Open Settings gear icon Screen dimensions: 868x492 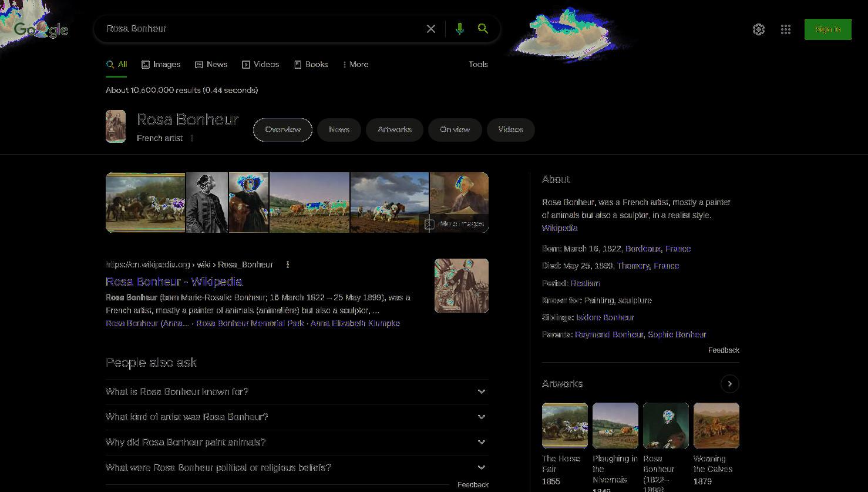pos(759,29)
